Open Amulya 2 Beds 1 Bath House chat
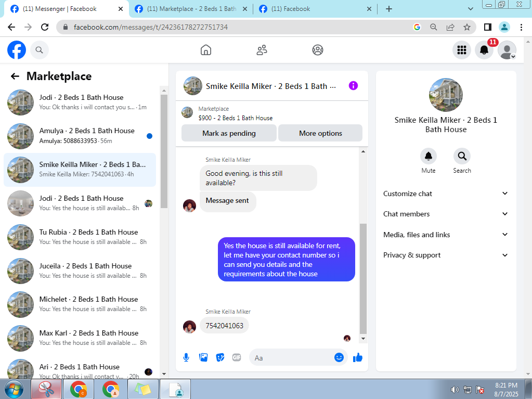Screen dimensions: 532x399 click(x=80, y=136)
